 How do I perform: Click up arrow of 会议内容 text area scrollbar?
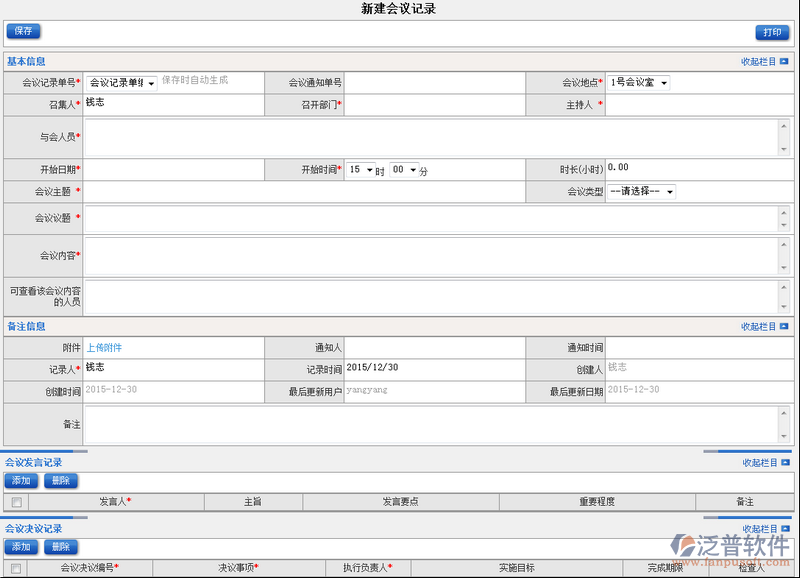click(x=784, y=244)
